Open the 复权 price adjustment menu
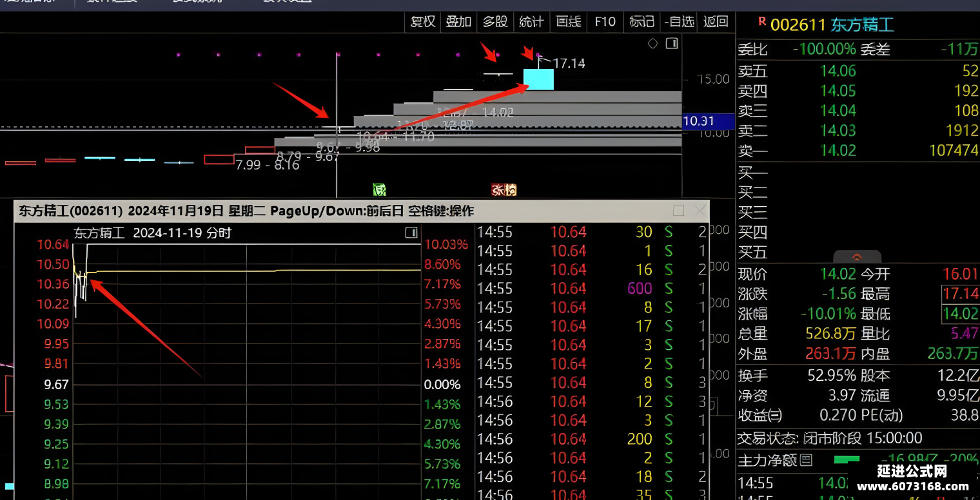 (x=423, y=22)
